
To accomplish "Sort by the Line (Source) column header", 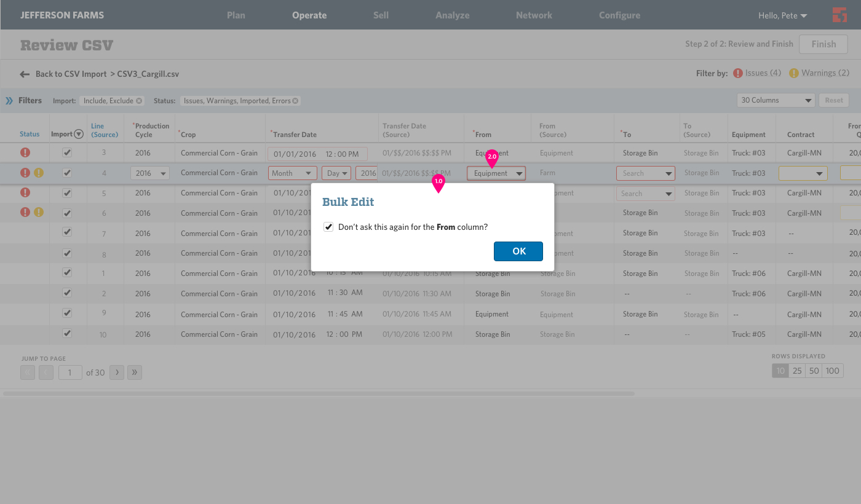I will 105,130.
